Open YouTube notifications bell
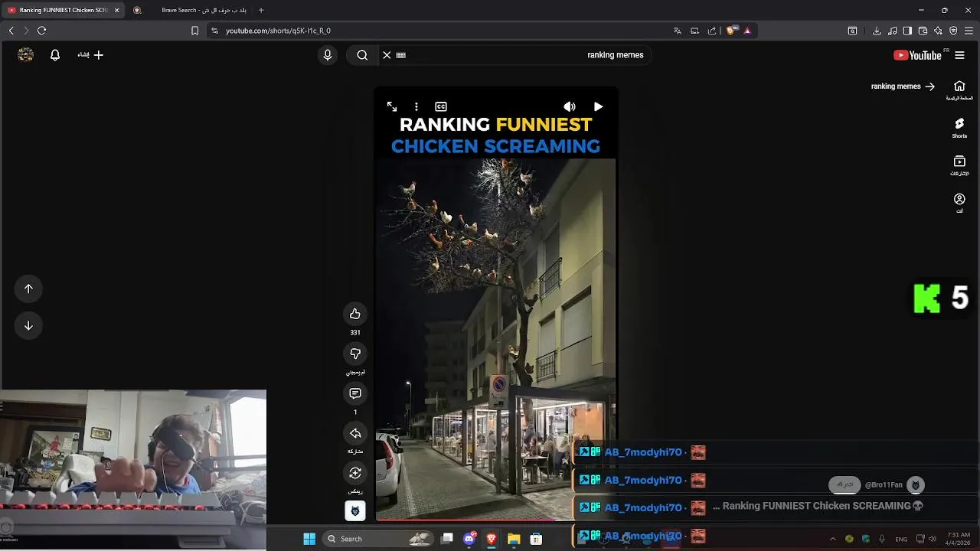Viewport: 980px width, 551px height. pos(55,55)
